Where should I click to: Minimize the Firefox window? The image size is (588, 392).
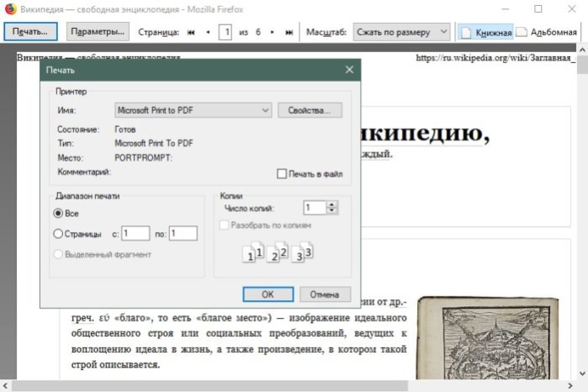505,9
